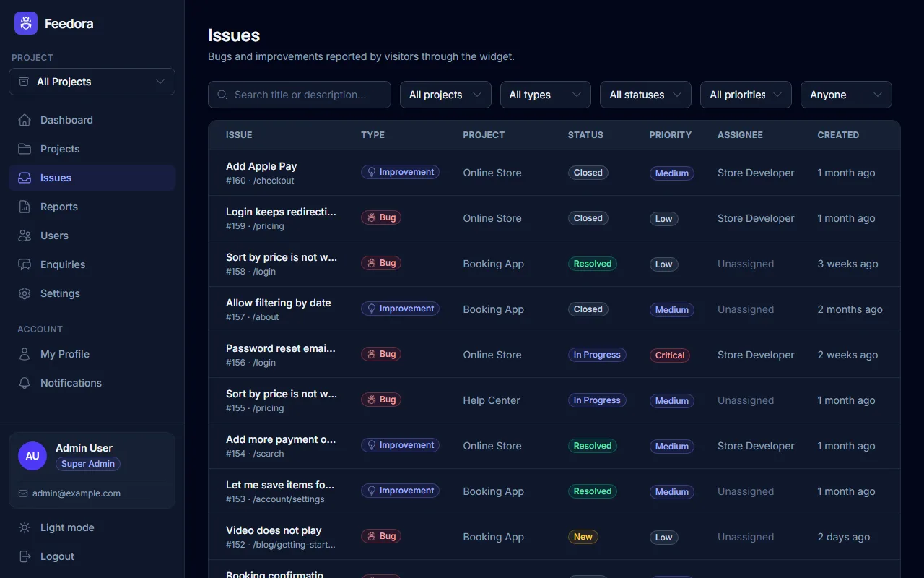Click the CREATED column header
Image resolution: width=924 pixels, height=578 pixels.
click(838, 134)
